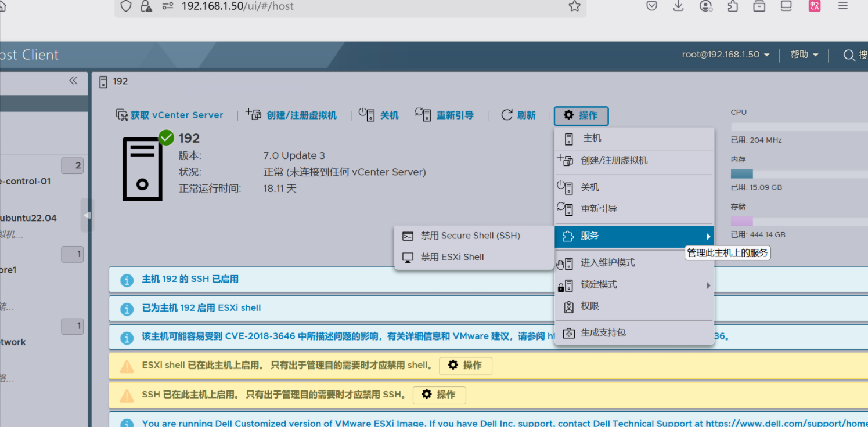This screenshot has width=868, height=427.
Task: Open the browser downloads icon
Action: [678, 6]
